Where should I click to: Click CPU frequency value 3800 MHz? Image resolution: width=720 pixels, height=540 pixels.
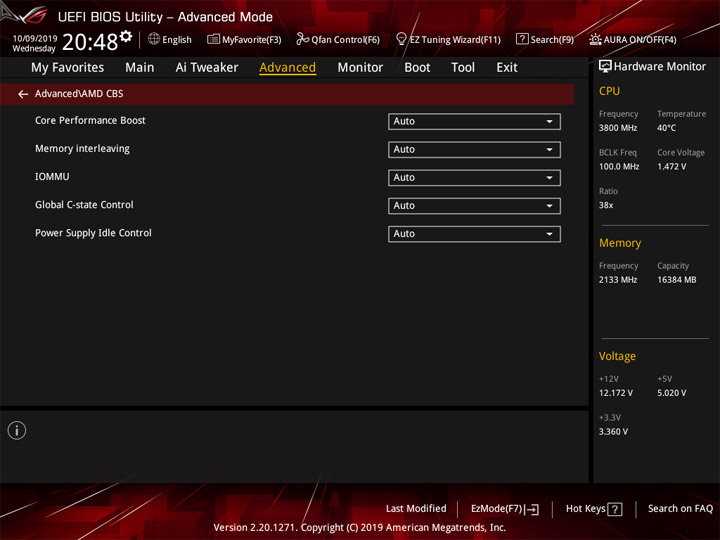tap(618, 128)
